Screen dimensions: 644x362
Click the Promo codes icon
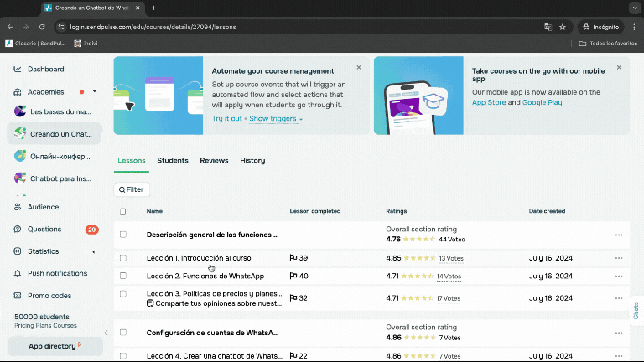(x=18, y=295)
